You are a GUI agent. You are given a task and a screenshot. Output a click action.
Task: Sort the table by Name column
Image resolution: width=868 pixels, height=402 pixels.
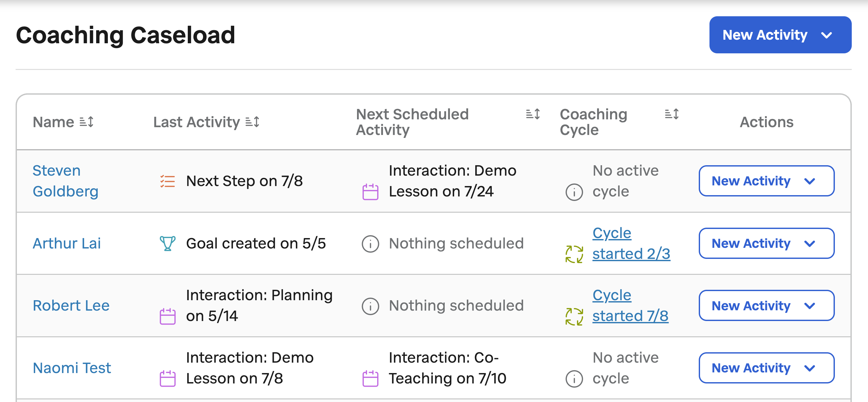[x=86, y=122]
